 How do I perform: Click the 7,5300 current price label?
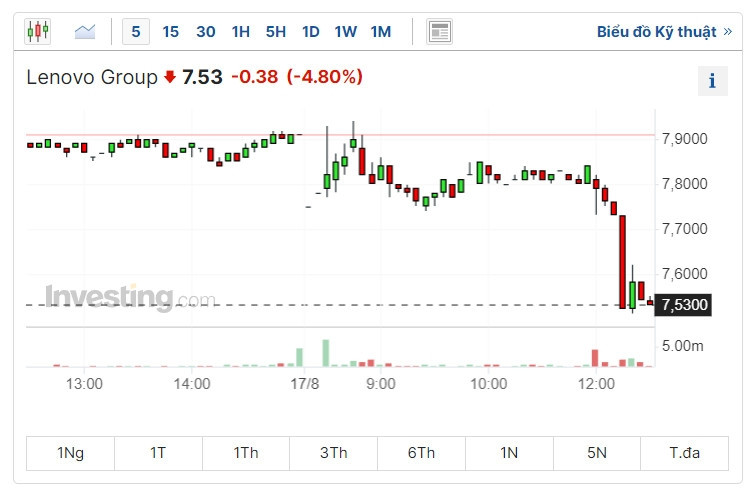point(684,305)
